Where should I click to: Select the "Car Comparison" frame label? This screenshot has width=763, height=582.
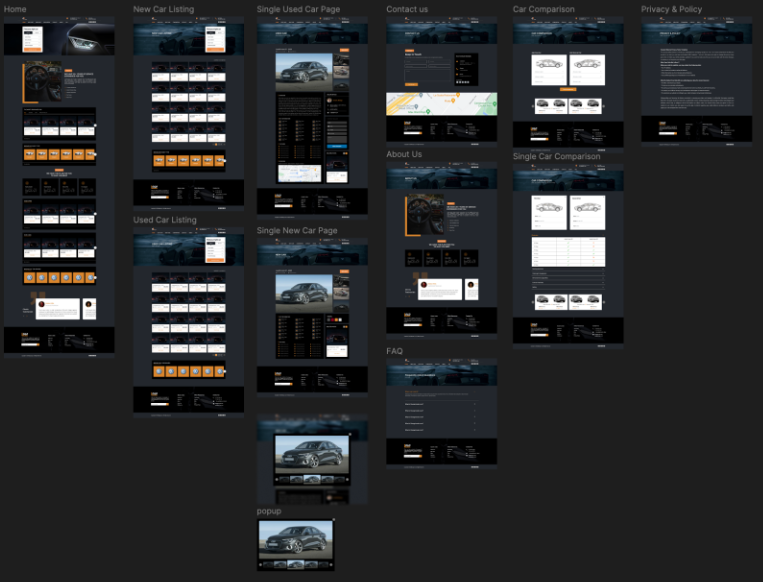[x=543, y=9]
